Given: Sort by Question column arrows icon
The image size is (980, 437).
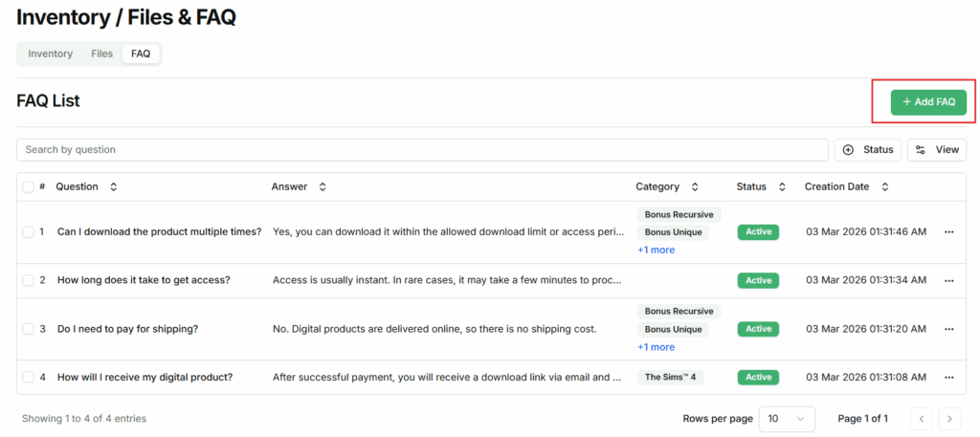Looking at the screenshot, I should tap(114, 187).
